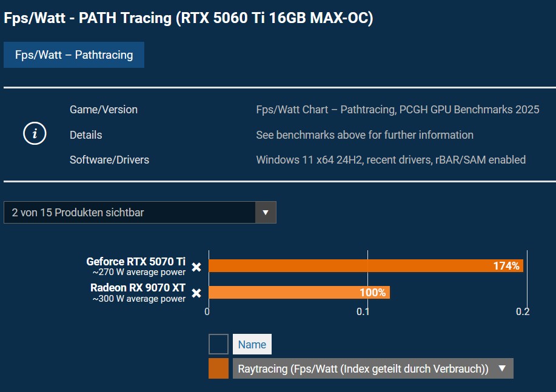The image size is (556, 392).
Task: Click the Game/Version label
Action: coord(104,110)
